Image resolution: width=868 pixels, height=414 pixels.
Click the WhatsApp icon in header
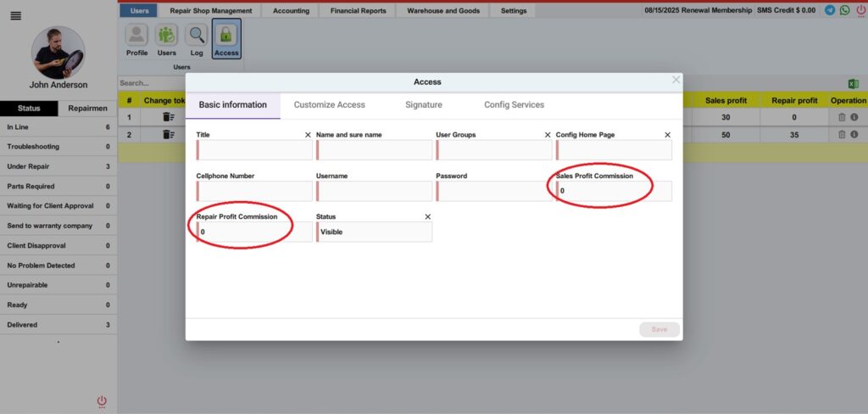point(844,10)
